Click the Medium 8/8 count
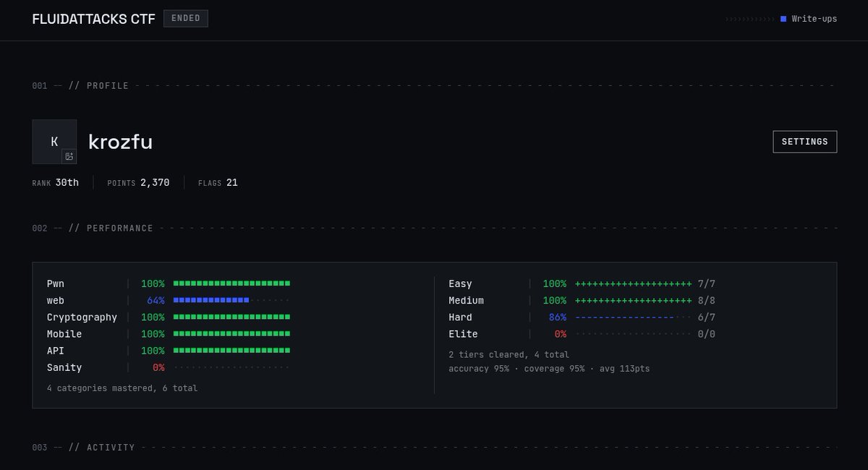Viewport: 868px width, 470px height. (x=707, y=300)
